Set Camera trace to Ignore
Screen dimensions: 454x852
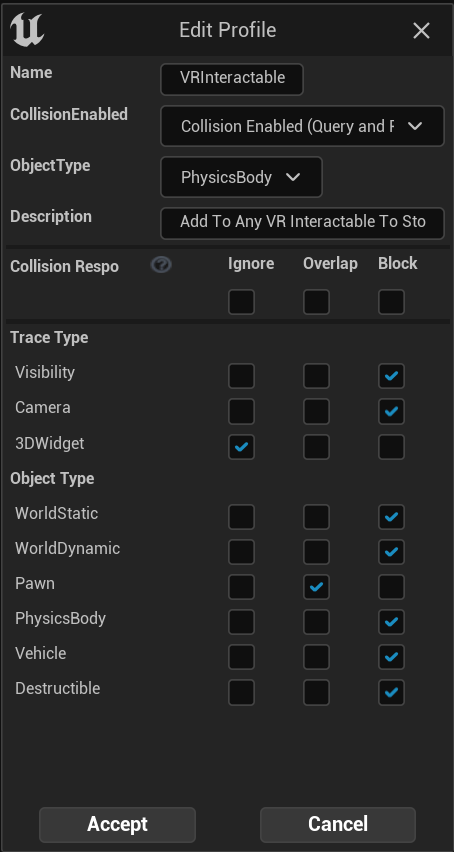[x=242, y=411]
